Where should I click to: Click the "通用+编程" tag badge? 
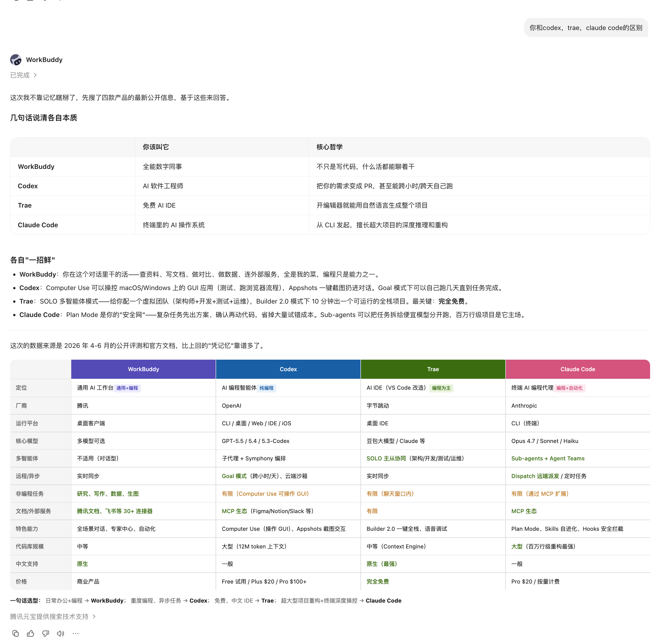[127, 388]
